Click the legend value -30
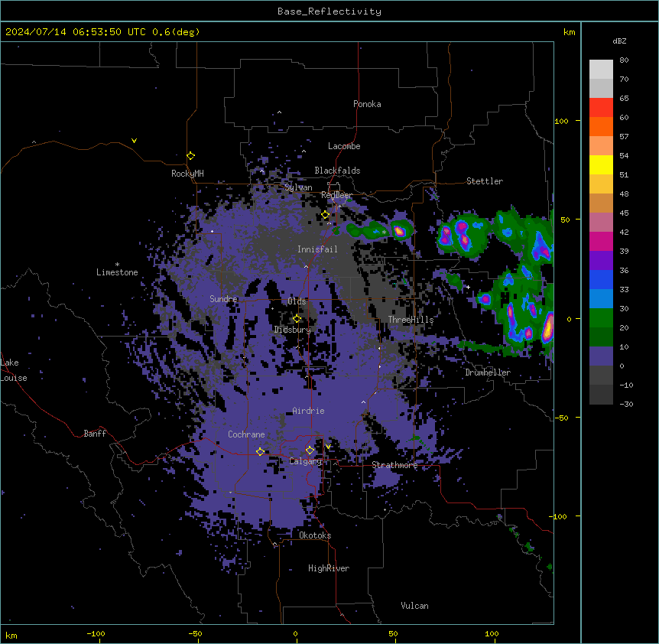This screenshot has width=659, height=644. tap(626, 405)
